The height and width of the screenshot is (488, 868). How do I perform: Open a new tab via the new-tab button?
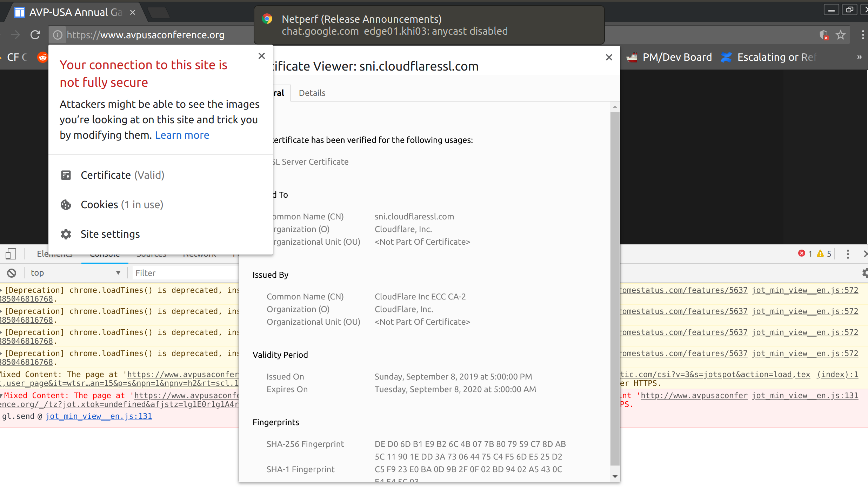159,13
